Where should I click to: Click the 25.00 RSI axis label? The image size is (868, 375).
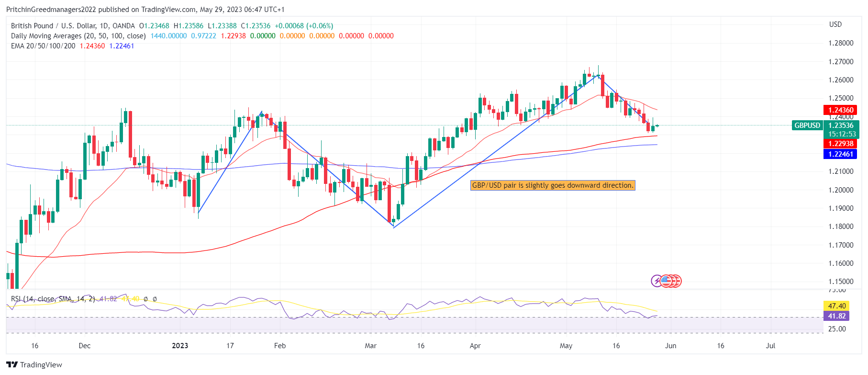tap(837, 329)
